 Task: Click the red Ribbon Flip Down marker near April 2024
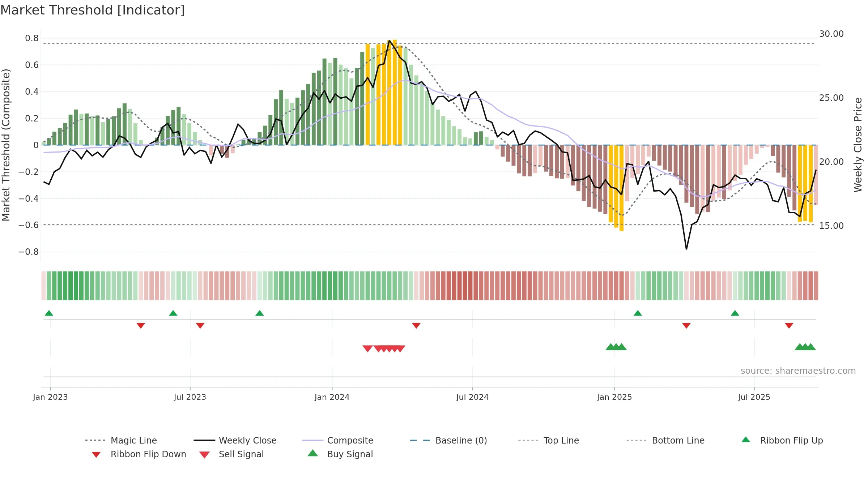[416, 326]
